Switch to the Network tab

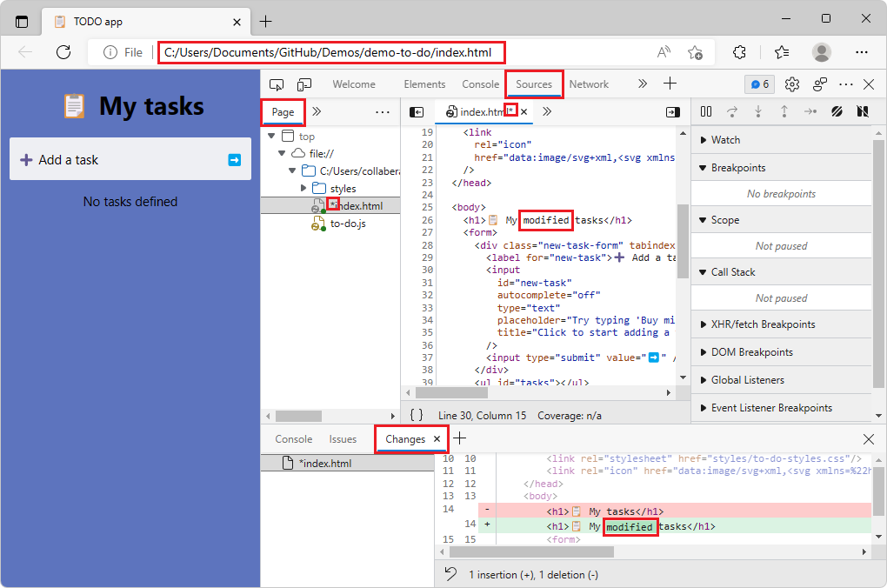tap(589, 84)
